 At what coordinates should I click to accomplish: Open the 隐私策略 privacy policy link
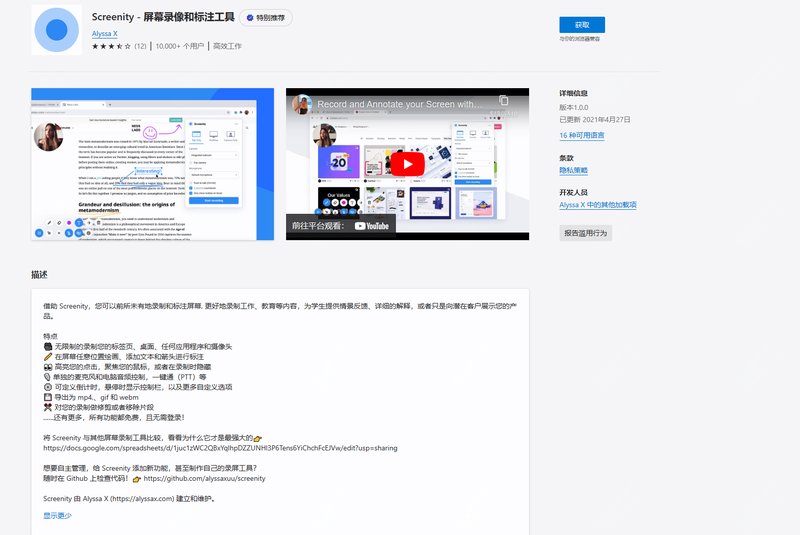(x=574, y=171)
